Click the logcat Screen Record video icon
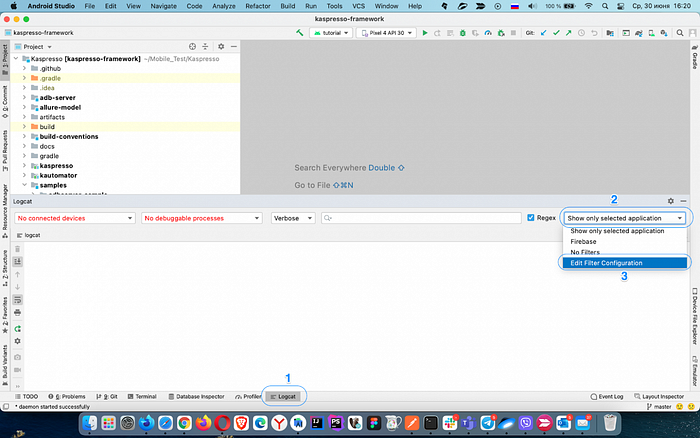The image size is (700, 438). (17, 370)
